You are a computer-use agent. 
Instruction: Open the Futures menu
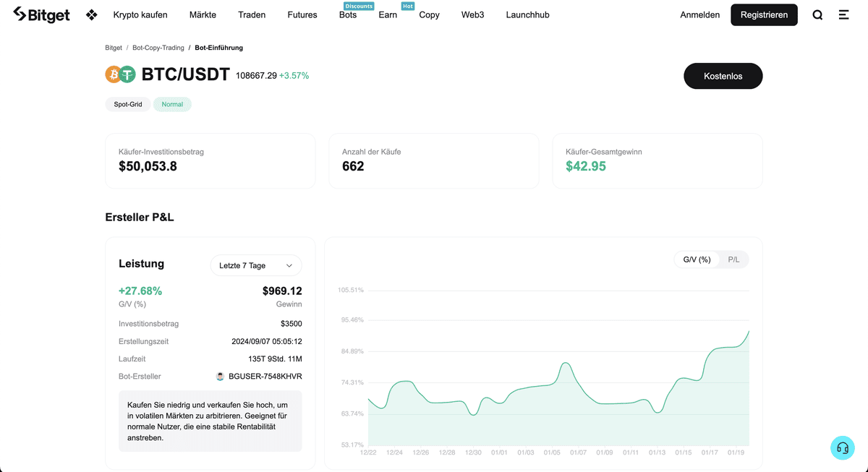(x=302, y=14)
